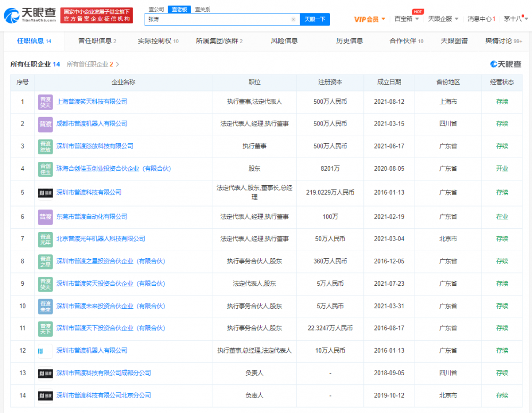The width and height of the screenshot is (532, 413).
Task: Open link 深圳市普渡科技有限公司 in row 5
Action: click(89, 193)
